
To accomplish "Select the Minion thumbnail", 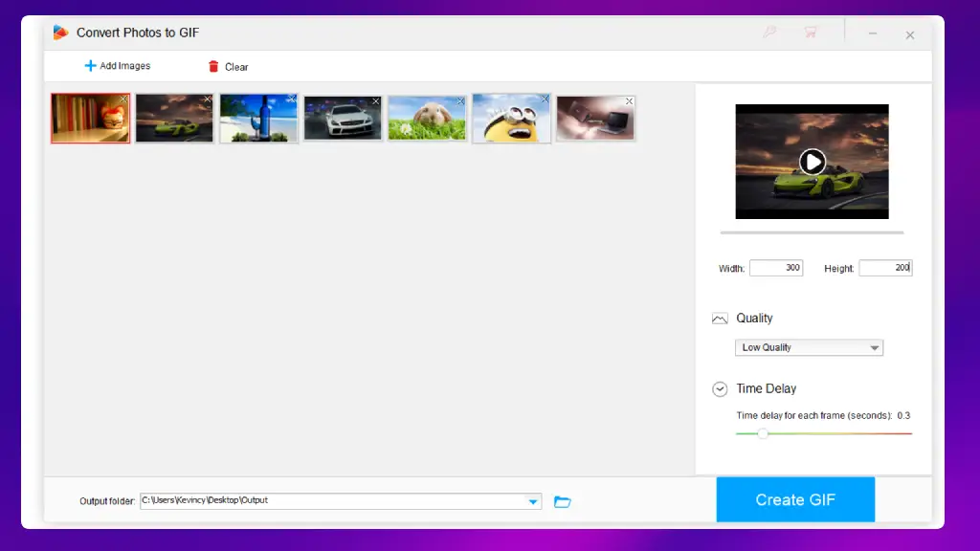I will tap(511, 118).
